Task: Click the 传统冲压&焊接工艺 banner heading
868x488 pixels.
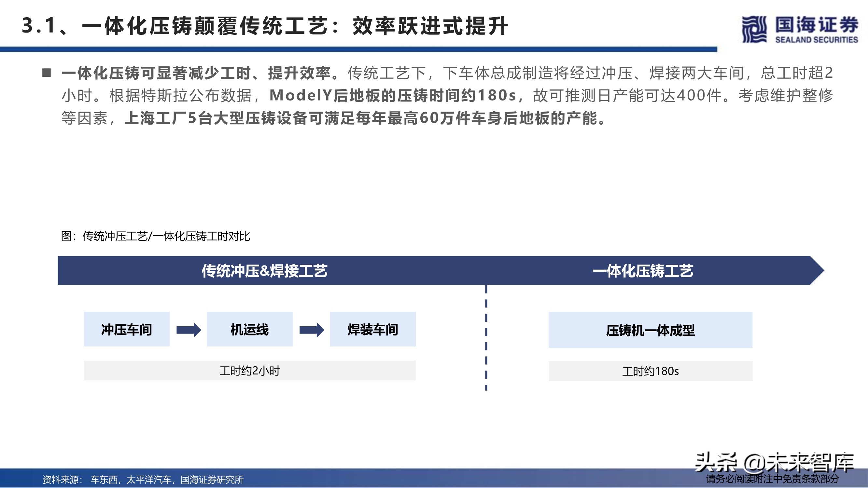Action: tap(264, 271)
